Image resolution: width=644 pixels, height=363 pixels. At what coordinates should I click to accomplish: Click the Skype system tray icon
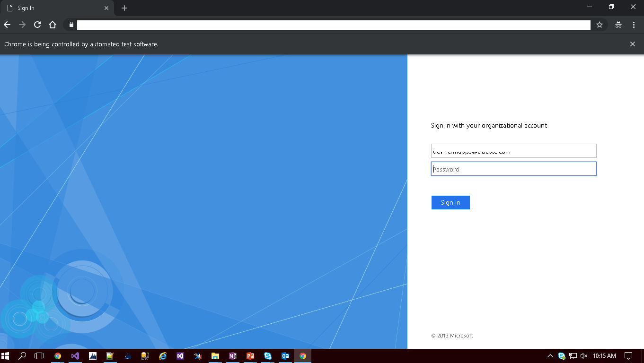pos(562,356)
